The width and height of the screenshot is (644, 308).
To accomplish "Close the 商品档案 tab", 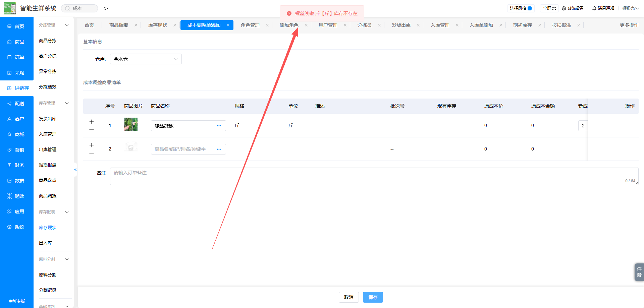I will (x=136, y=25).
